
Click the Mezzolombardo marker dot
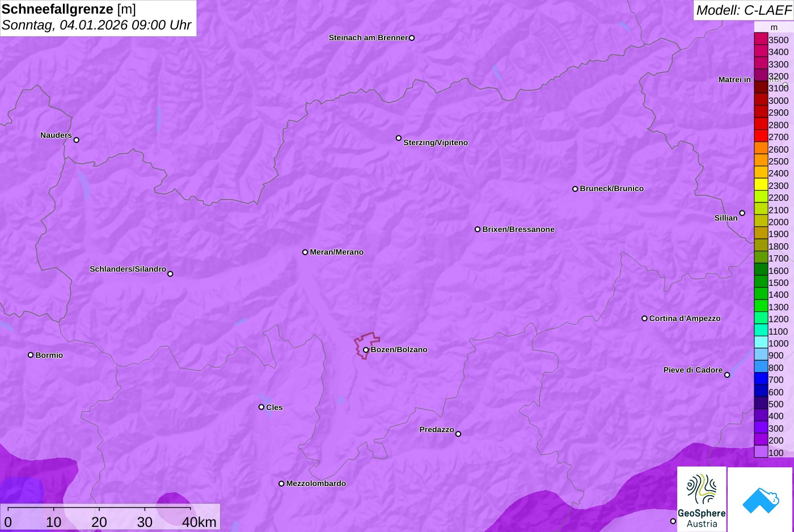[281, 484]
